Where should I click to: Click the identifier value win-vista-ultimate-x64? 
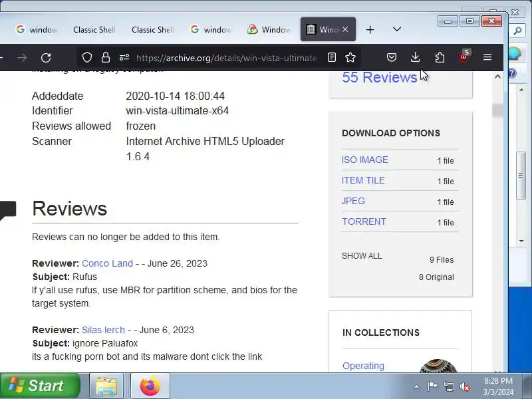(x=178, y=111)
